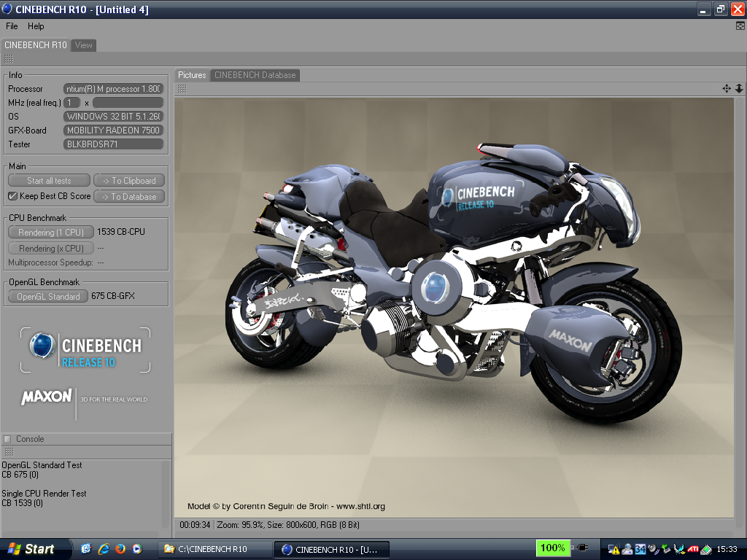Click the Zoom: 95.9% status bar text

tap(239, 525)
